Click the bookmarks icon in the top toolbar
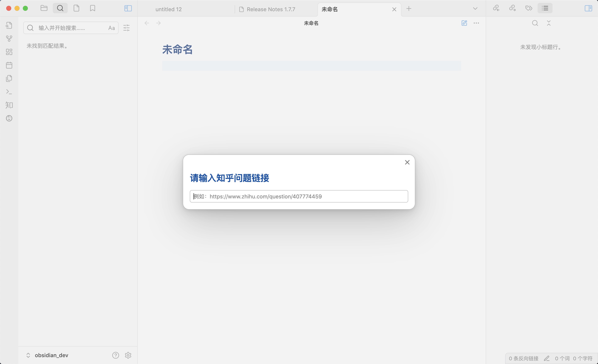This screenshot has width=598, height=364. (x=92, y=8)
